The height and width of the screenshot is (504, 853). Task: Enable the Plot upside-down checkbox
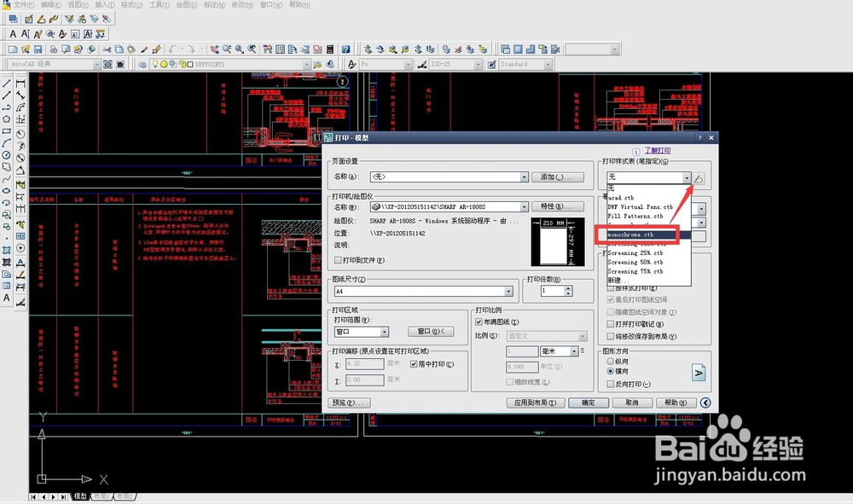(x=611, y=384)
